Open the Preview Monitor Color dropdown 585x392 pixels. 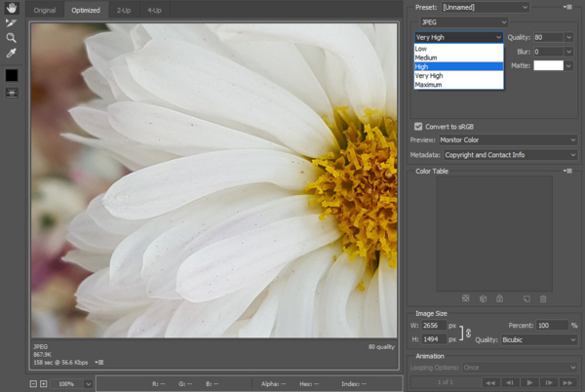[x=508, y=139]
